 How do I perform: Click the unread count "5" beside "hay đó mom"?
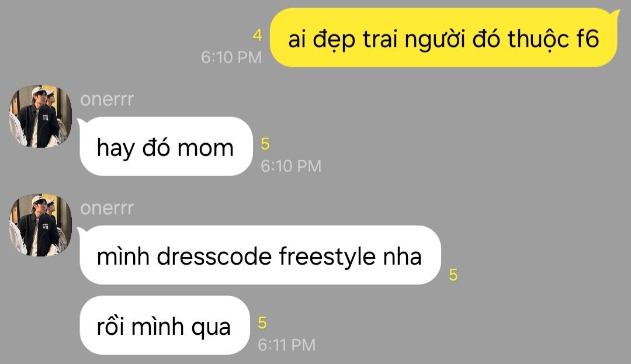(x=265, y=144)
